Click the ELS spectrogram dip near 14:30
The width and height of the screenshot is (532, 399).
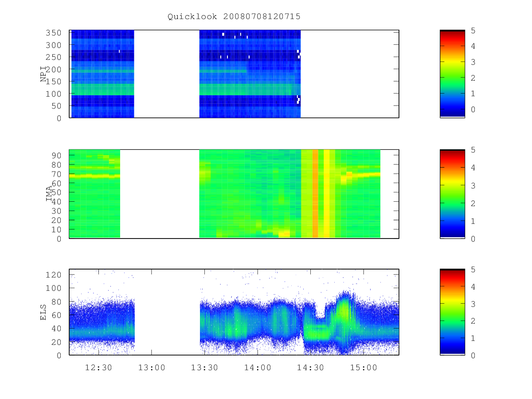pos(320,310)
